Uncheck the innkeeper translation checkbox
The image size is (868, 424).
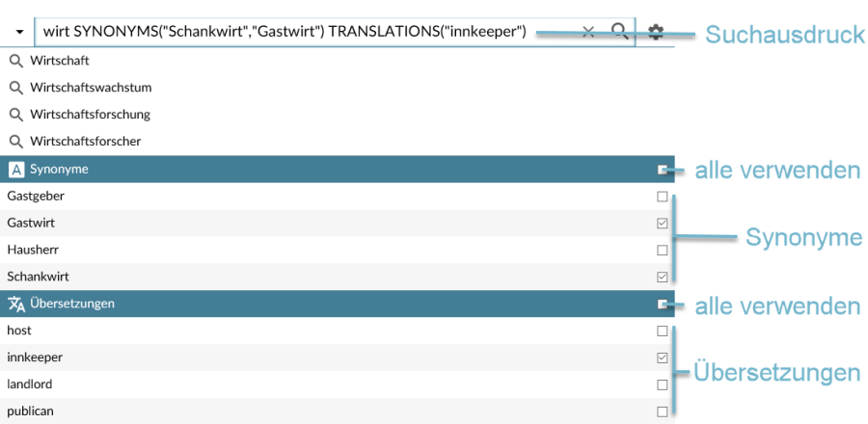(662, 358)
